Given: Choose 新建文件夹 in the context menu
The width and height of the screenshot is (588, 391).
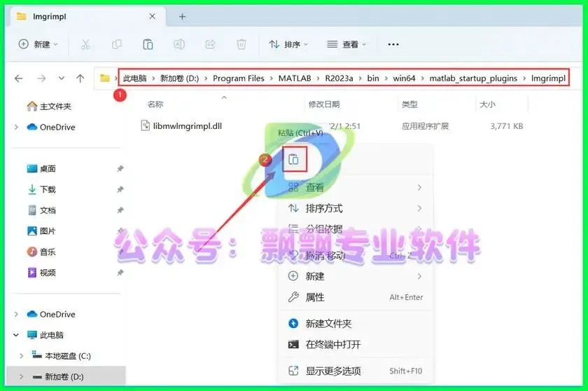Looking at the screenshot, I should click(x=354, y=324).
